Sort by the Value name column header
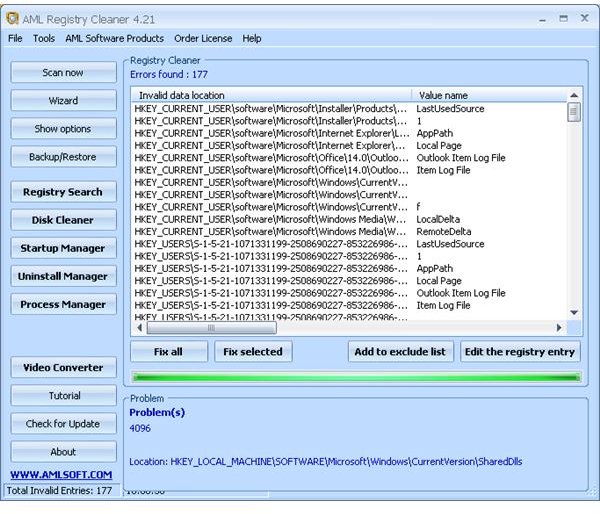The height and width of the screenshot is (514, 600). pyautogui.click(x=490, y=95)
